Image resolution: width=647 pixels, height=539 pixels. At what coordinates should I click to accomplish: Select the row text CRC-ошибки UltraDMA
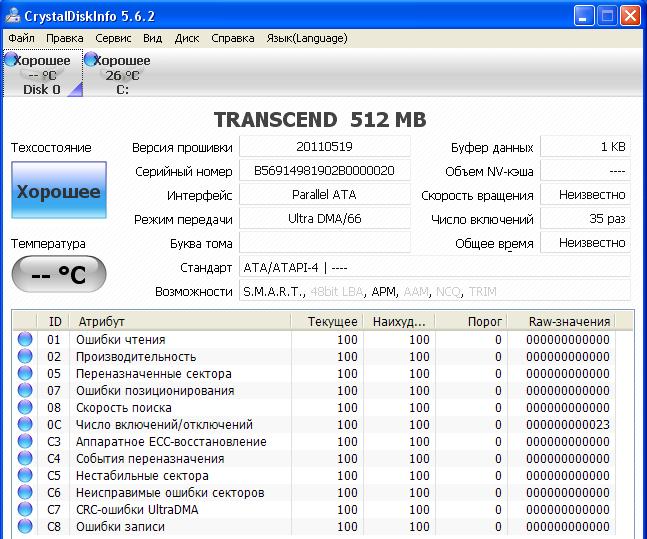pyautogui.click(x=137, y=509)
